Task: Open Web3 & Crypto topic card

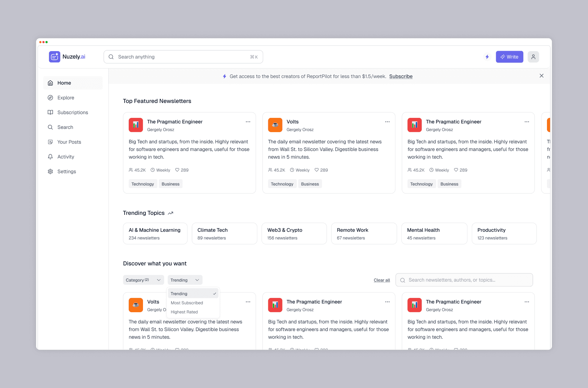Action: click(294, 234)
